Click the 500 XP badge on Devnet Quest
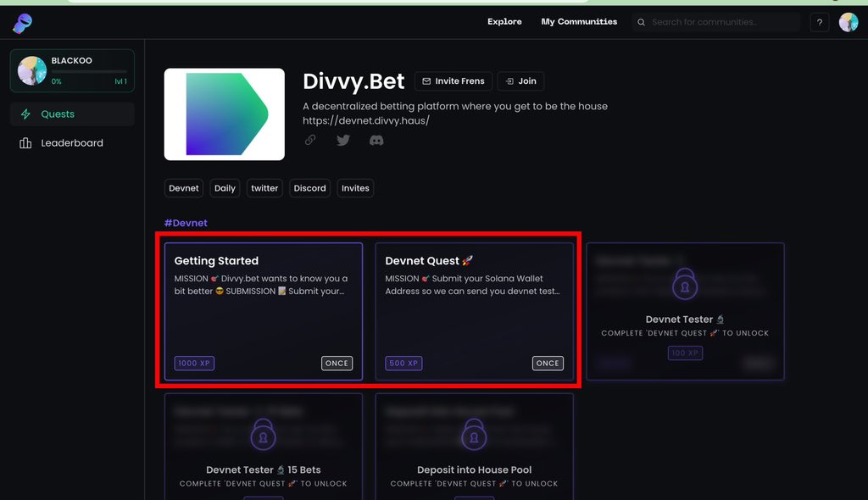 click(403, 364)
